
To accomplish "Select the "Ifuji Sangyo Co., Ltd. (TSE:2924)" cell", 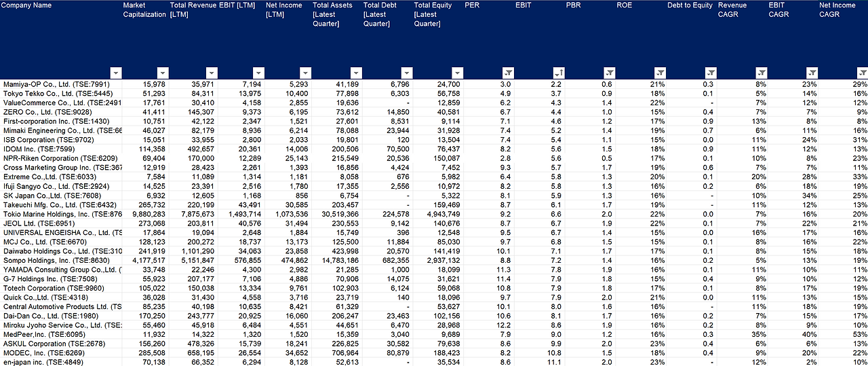I will coord(61,185).
